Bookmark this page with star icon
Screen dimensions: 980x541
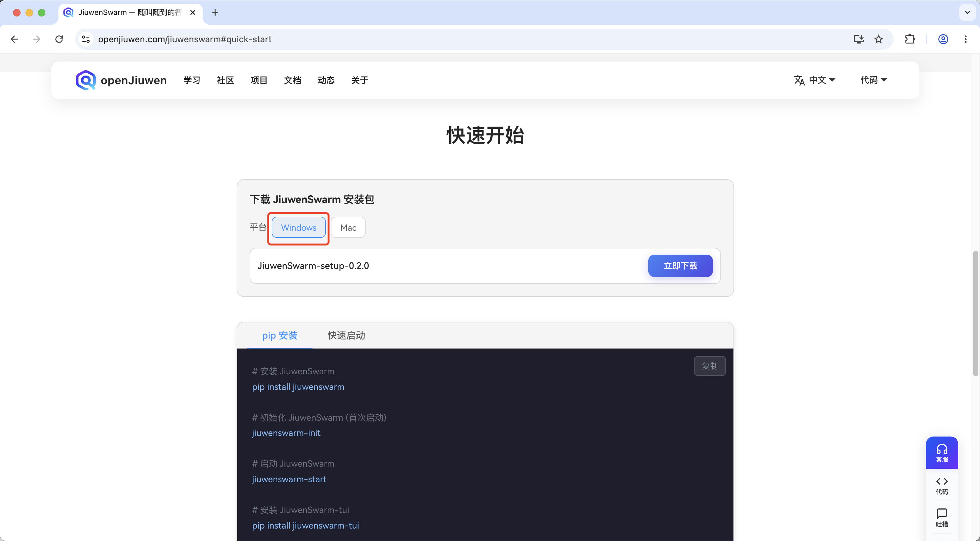878,39
